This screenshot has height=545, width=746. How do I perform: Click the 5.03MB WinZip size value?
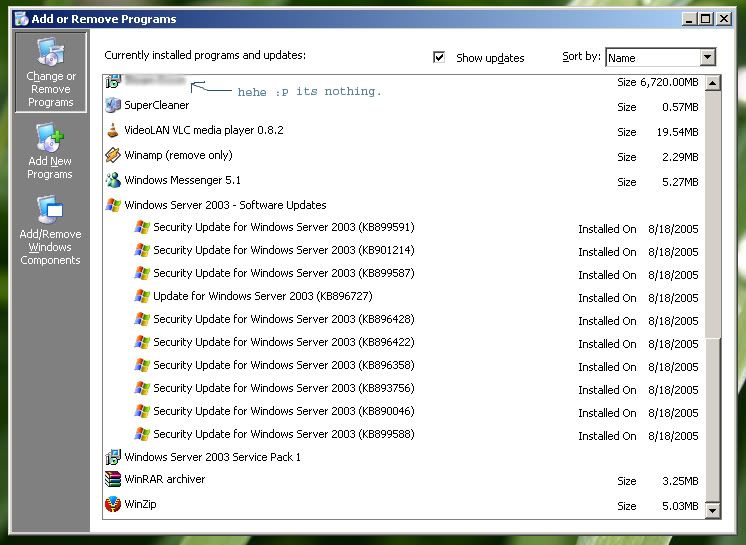pyautogui.click(x=680, y=506)
